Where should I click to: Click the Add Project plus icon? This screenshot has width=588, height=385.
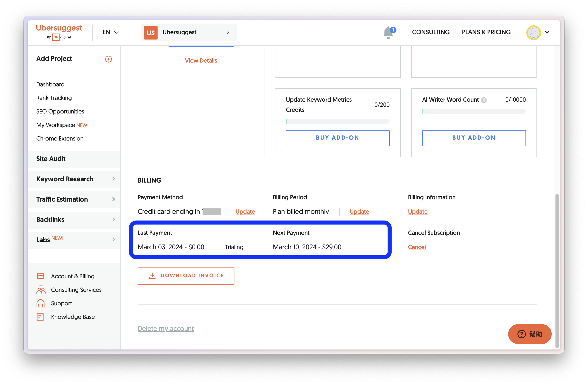click(109, 59)
